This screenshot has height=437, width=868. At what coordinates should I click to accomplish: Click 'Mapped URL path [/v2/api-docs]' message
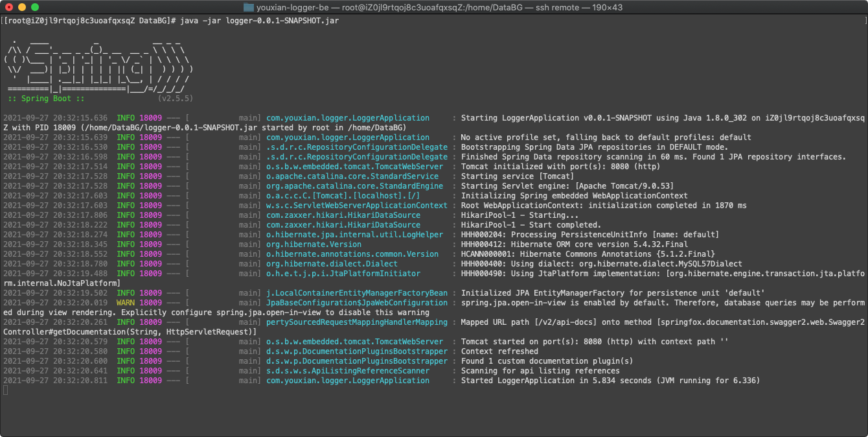tap(663, 322)
